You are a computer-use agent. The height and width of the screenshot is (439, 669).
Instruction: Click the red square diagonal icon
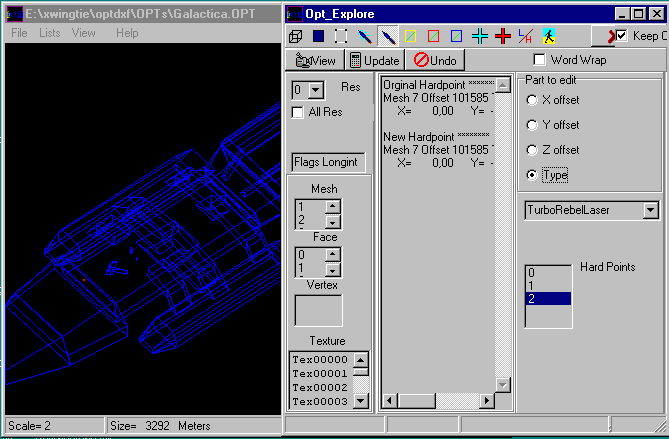point(433,37)
